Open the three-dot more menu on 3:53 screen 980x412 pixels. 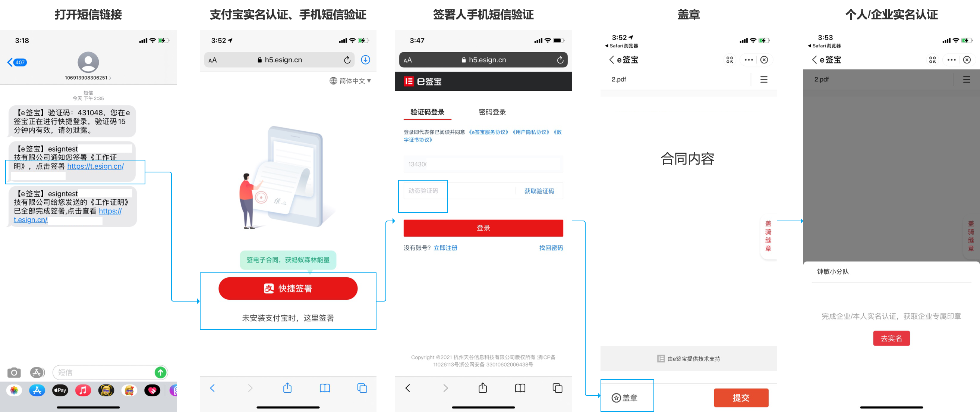(x=951, y=60)
